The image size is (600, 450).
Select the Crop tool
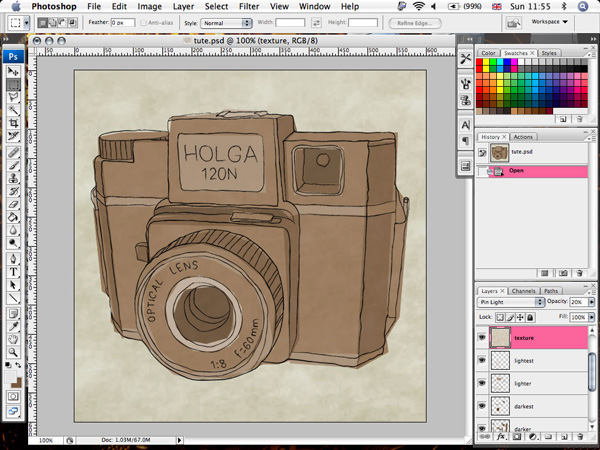tap(13, 123)
